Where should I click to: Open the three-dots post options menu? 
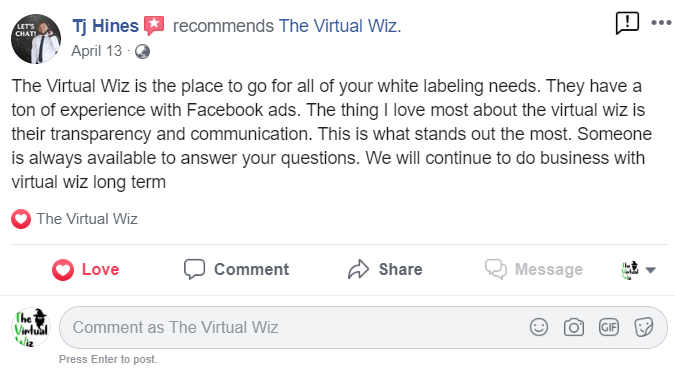[661, 23]
